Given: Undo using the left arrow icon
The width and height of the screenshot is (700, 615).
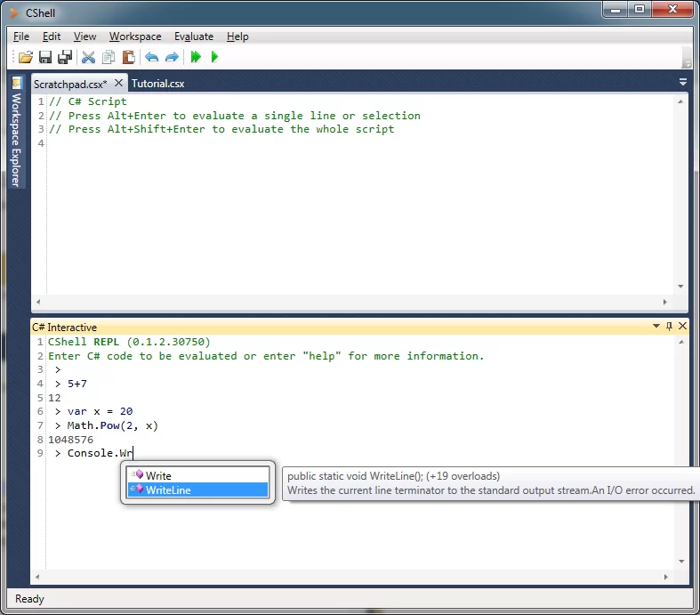Looking at the screenshot, I should [151, 58].
